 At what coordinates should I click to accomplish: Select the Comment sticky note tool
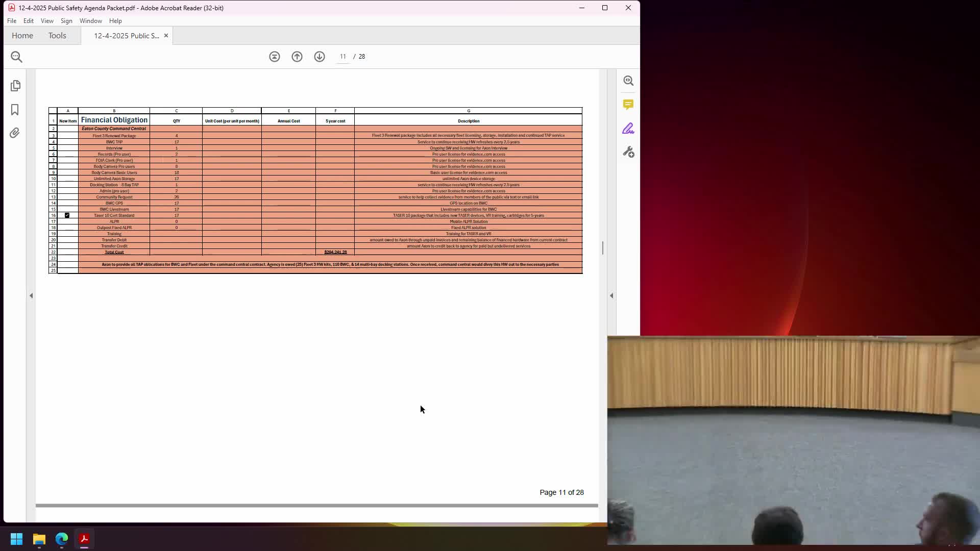point(628,105)
